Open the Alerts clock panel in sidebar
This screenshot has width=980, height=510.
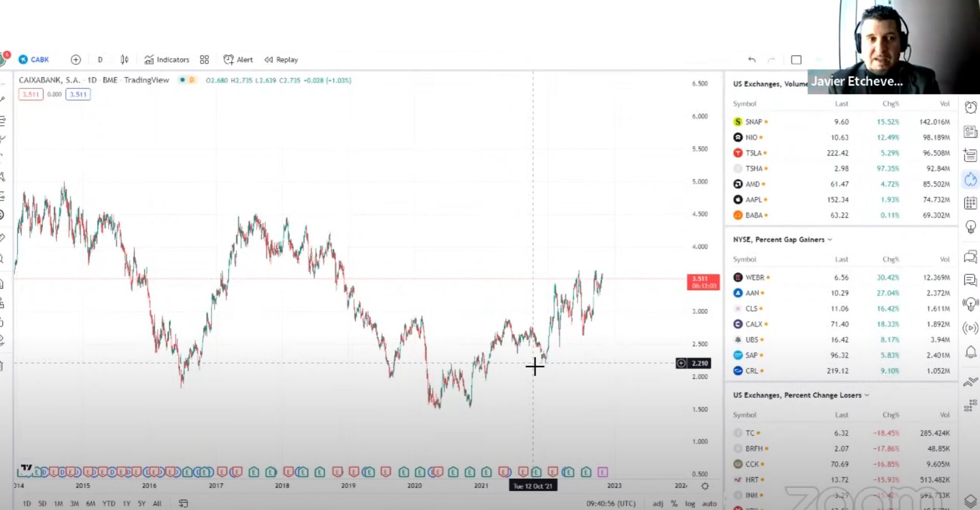(x=970, y=108)
